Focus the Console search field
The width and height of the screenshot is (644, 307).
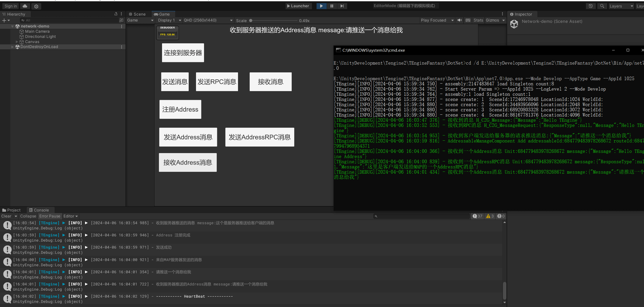tap(422, 216)
